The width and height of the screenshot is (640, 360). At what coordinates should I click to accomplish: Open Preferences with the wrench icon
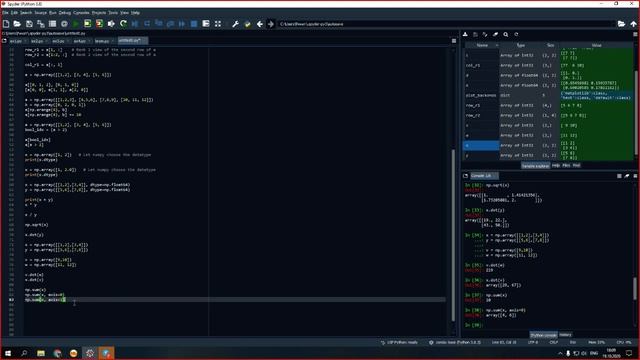pyautogui.click(x=236, y=24)
